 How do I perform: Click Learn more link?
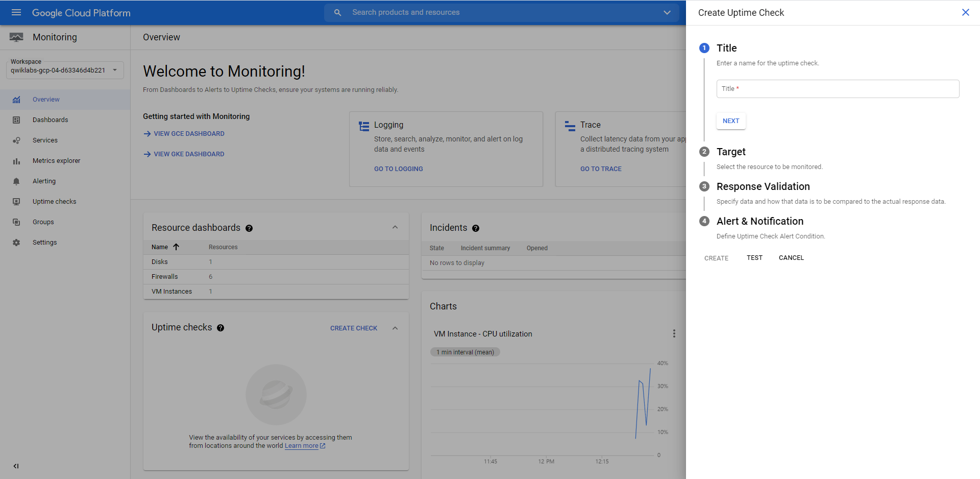pyautogui.click(x=305, y=446)
